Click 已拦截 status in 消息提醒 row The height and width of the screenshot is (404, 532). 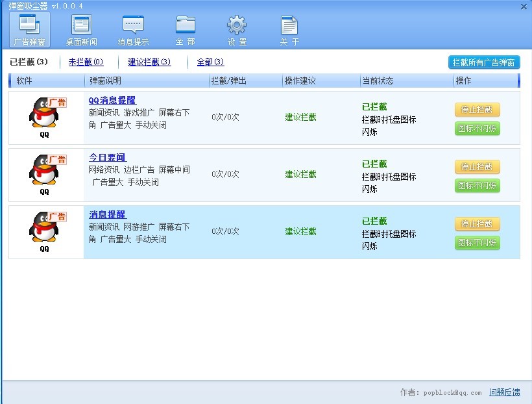[374, 221]
